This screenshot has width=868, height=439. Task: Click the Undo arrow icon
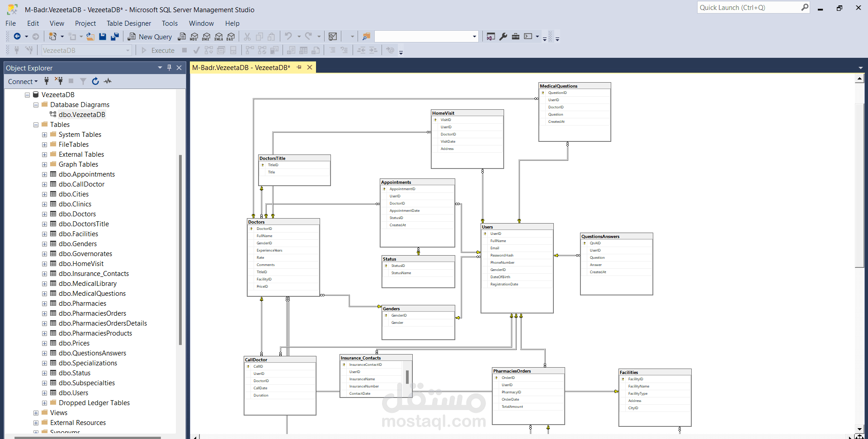tap(288, 37)
